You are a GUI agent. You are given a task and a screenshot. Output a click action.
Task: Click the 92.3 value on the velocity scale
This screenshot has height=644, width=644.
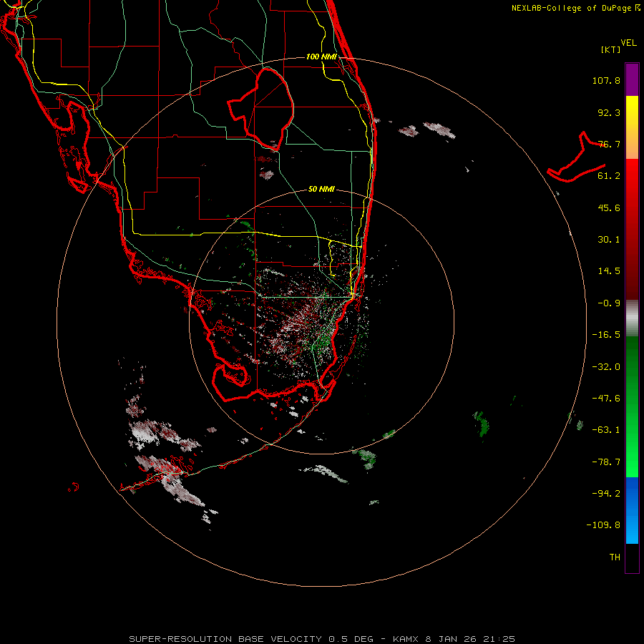tap(609, 112)
